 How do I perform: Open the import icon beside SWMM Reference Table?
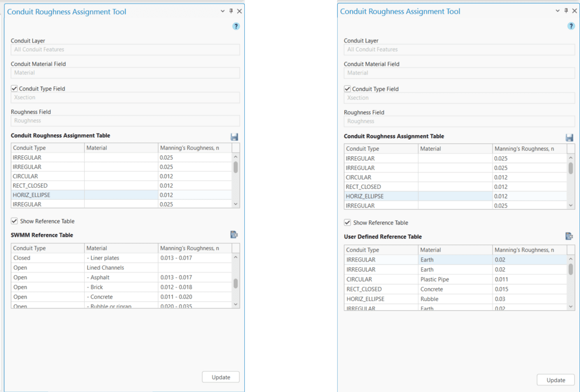coord(234,234)
